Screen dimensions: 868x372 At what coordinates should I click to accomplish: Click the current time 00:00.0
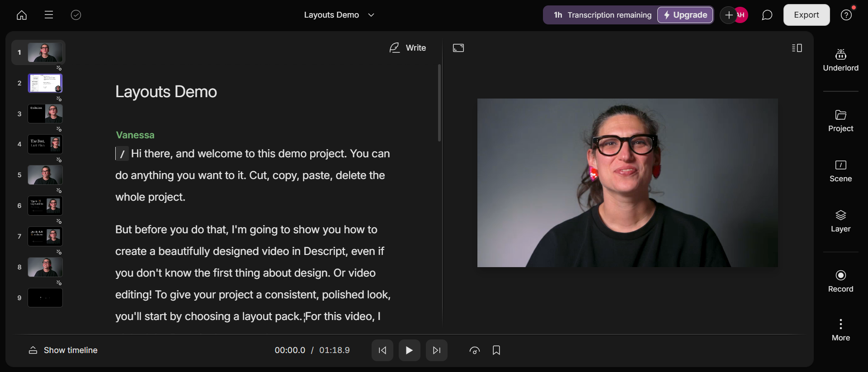pyautogui.click(x=290, y=350)
